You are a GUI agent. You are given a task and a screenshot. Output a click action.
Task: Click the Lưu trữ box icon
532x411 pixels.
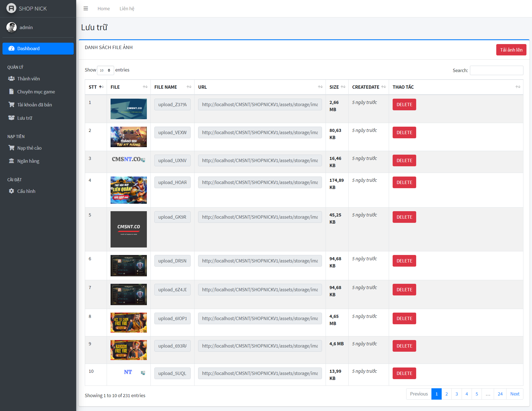11,118
